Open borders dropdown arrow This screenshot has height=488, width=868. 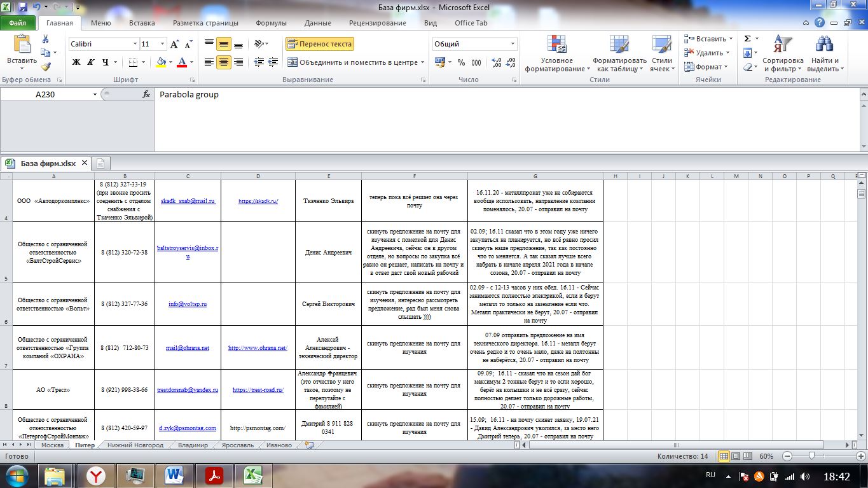pos(143,62)
